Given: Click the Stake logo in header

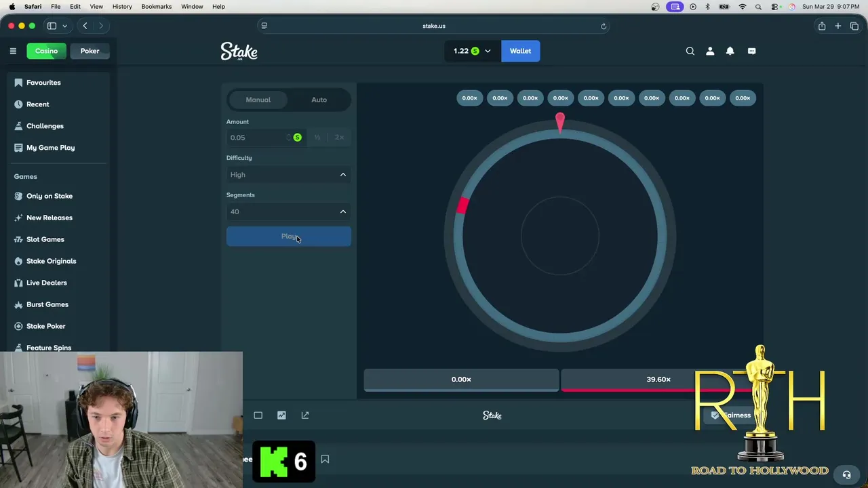Looking at the screenshot, I should click(239, 52).
